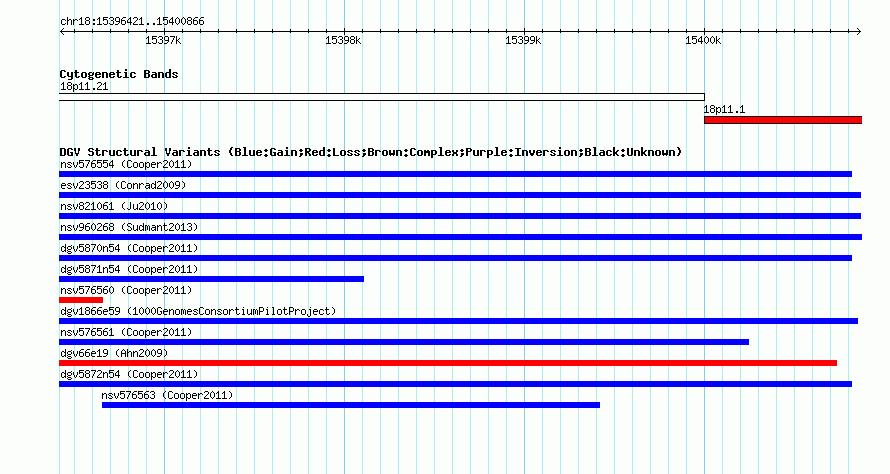The image size is (890, 474).
Task: Open variant label nsv576560 (Cooper2011)
Action: pyautogui.click(x=126, y=291)
